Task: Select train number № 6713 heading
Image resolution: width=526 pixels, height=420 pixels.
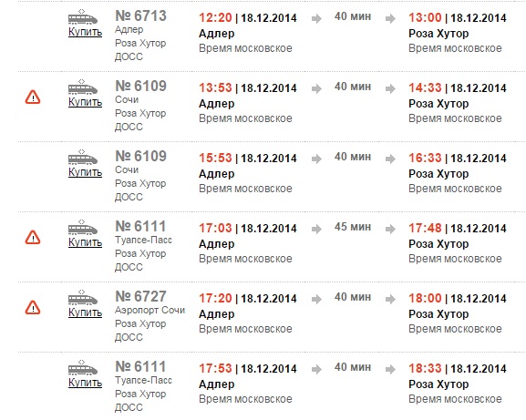Action: [x=141, y=15]
